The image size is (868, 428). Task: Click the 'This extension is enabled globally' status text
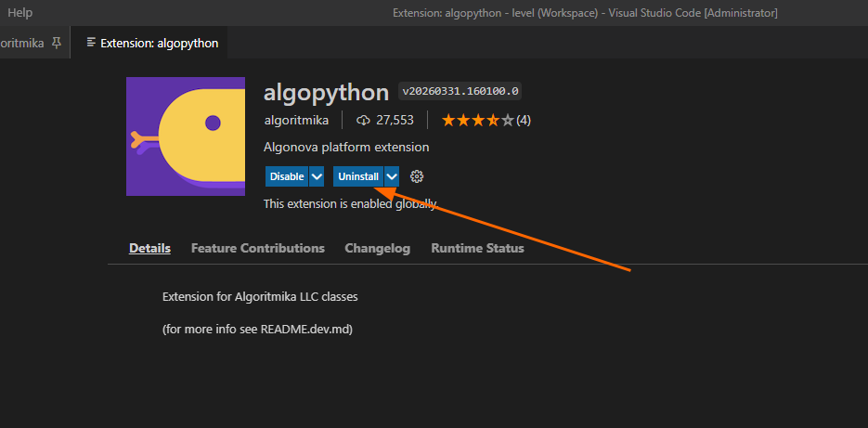[x=349, y=203]
